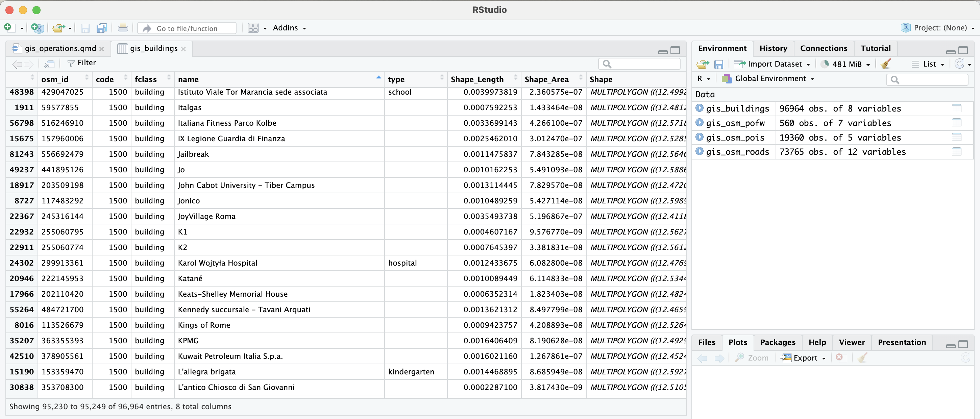The image size is (980, 419).
Task: View gis_osm_roads with its table grid icon
Action: pos(956,151)
